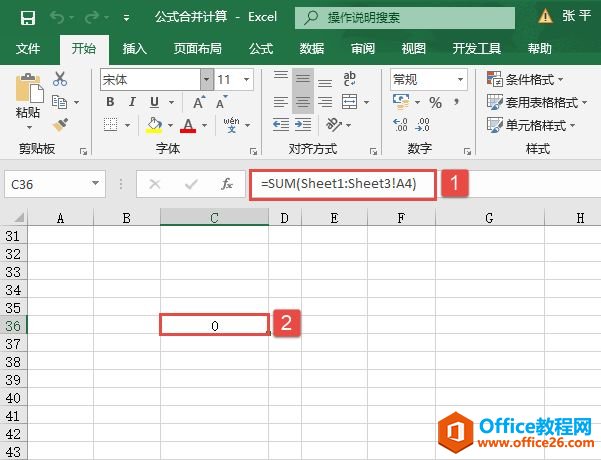601x460 pixels.
Task: Switch to the 插入 tab
Action: pos(135,49)
